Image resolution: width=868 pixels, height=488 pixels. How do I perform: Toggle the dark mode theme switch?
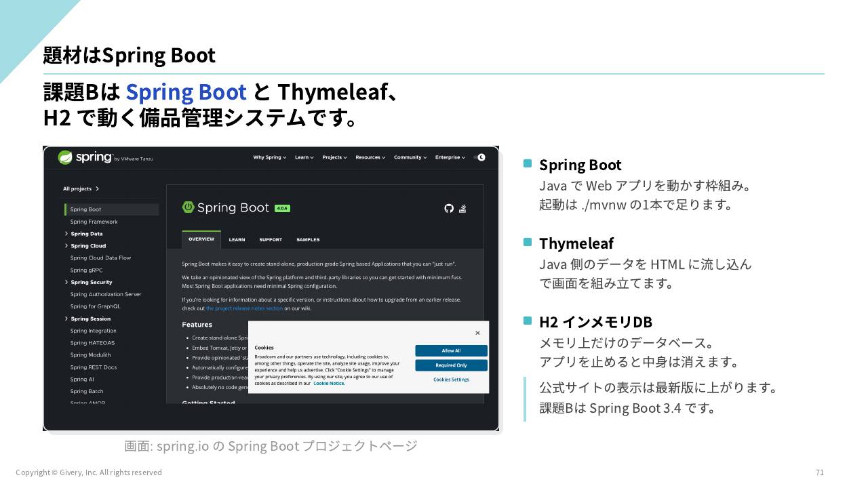[479, 157]
